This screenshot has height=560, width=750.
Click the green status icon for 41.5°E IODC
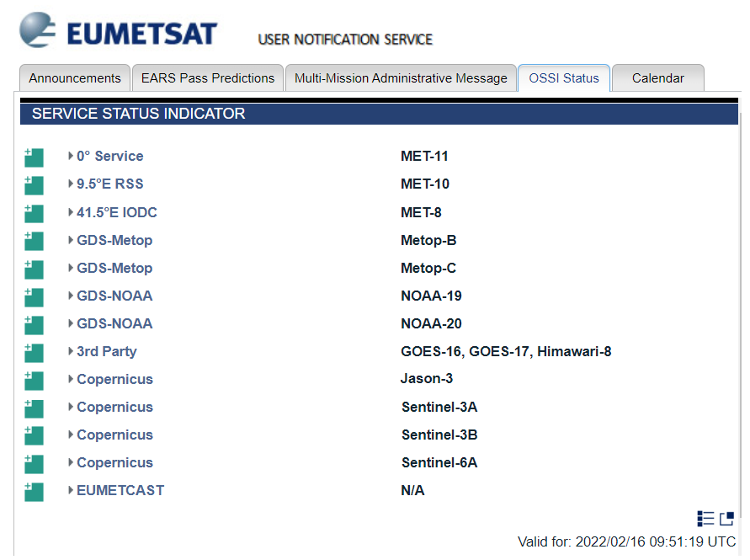(x=34, y=213)
